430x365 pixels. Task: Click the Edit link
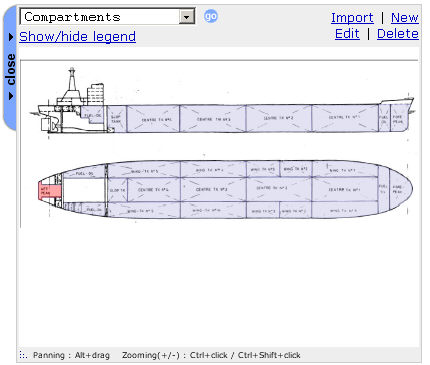pos(347,34)
